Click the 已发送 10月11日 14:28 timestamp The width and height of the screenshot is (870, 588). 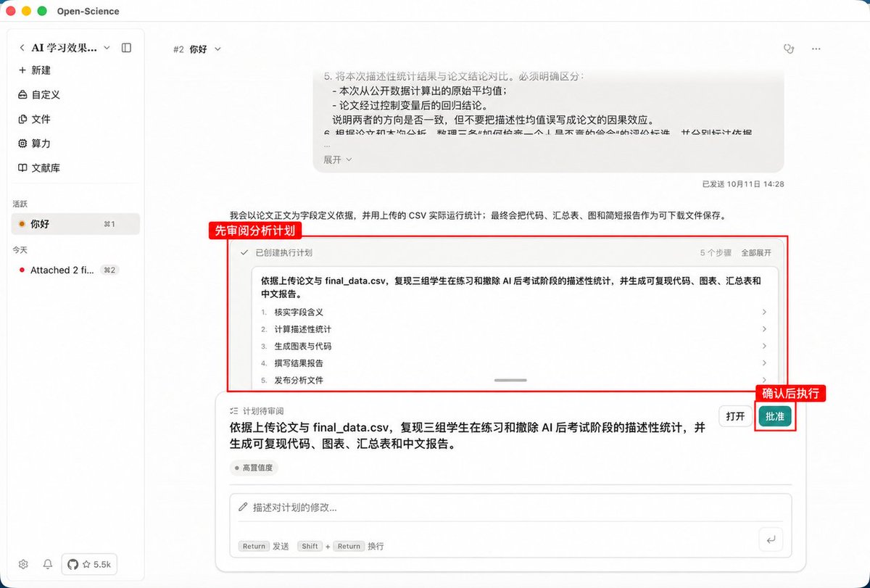(743, 184)
